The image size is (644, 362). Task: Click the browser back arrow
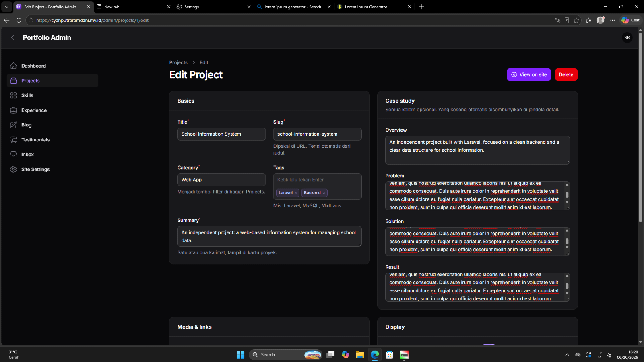coord(7,20)
